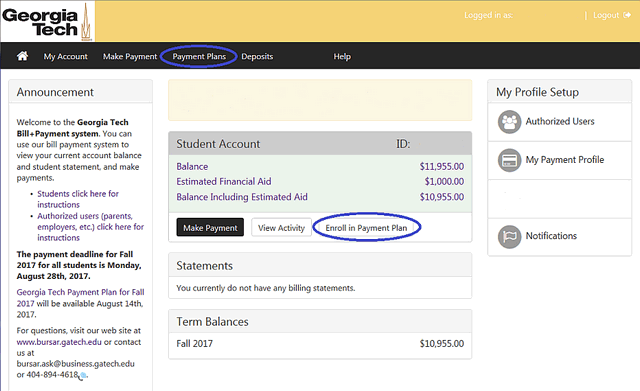This screenshot has width=640, height=391.
Task: Open the Balance link in Student Account
Action: click(192, 167)
